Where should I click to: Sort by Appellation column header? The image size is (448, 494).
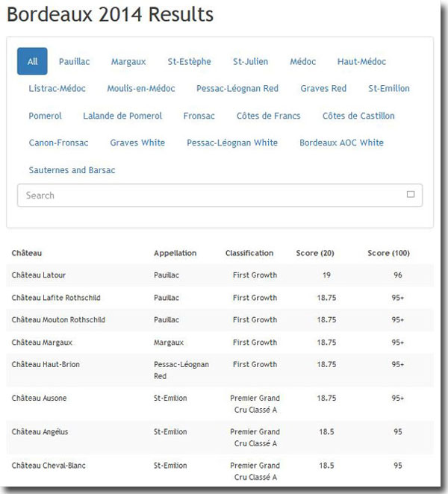175,253
